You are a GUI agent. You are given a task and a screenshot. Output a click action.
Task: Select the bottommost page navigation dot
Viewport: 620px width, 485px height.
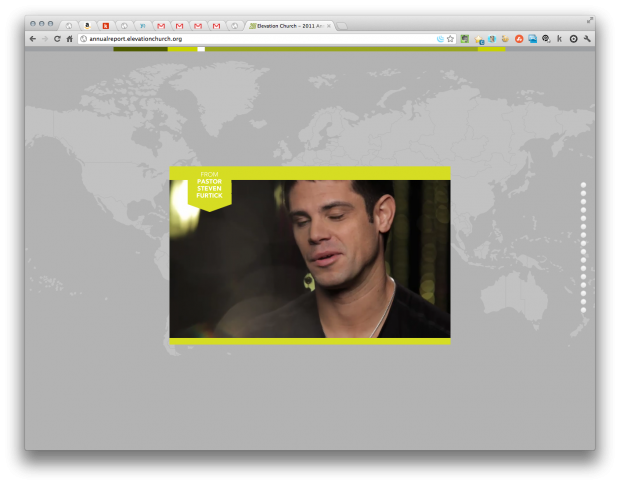(583, 310)
